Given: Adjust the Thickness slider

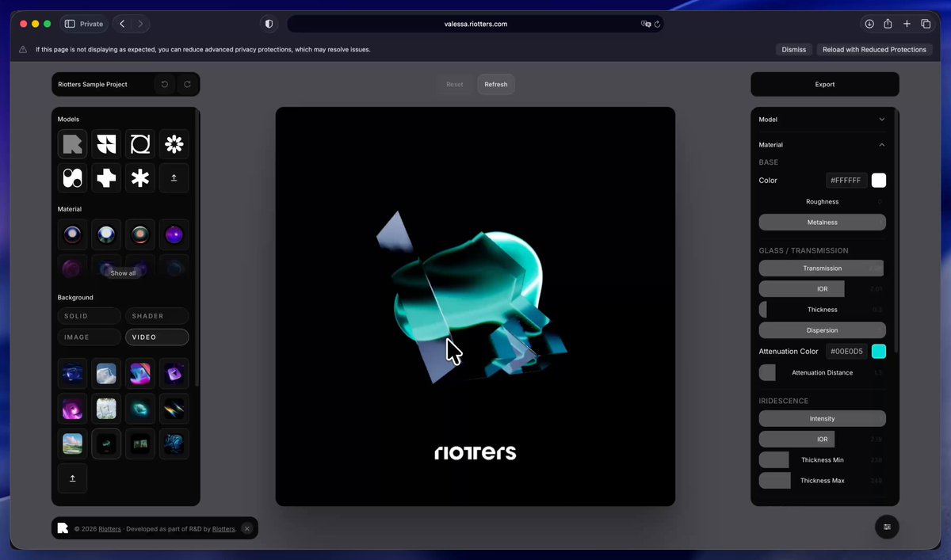Looking at the screenshot, I should coord(822,310).
